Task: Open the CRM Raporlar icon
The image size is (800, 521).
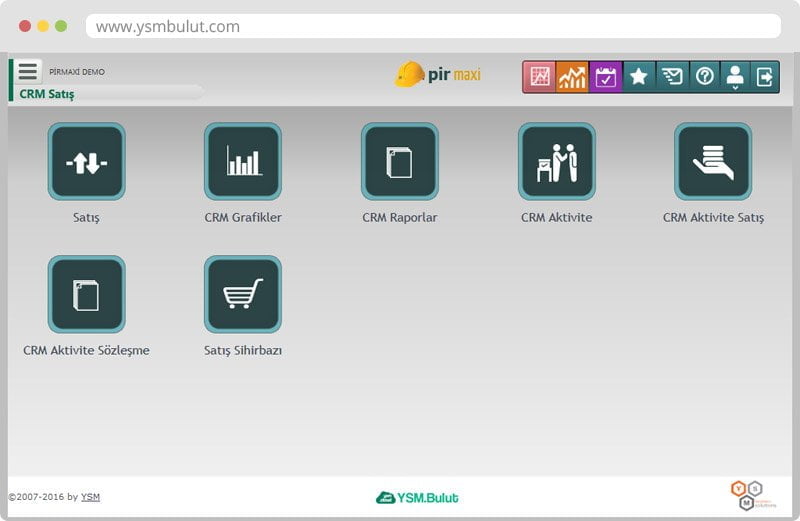Action: pyautogui.click(x=400, y=162)
